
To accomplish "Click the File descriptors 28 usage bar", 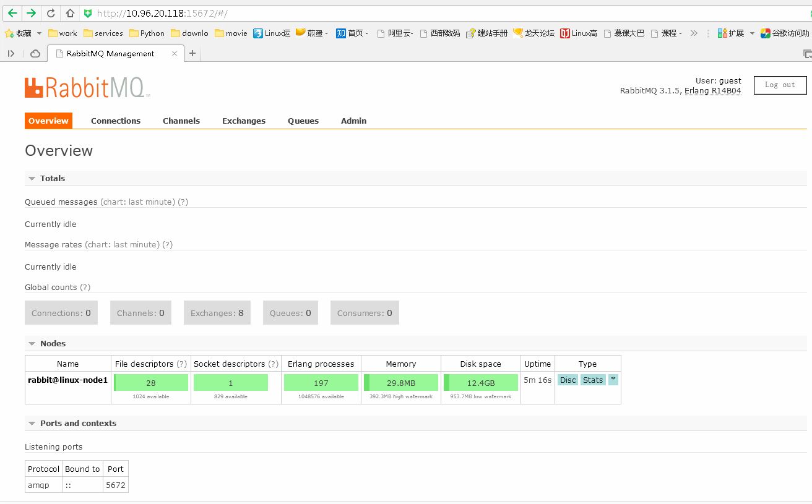I will (151, 383).
